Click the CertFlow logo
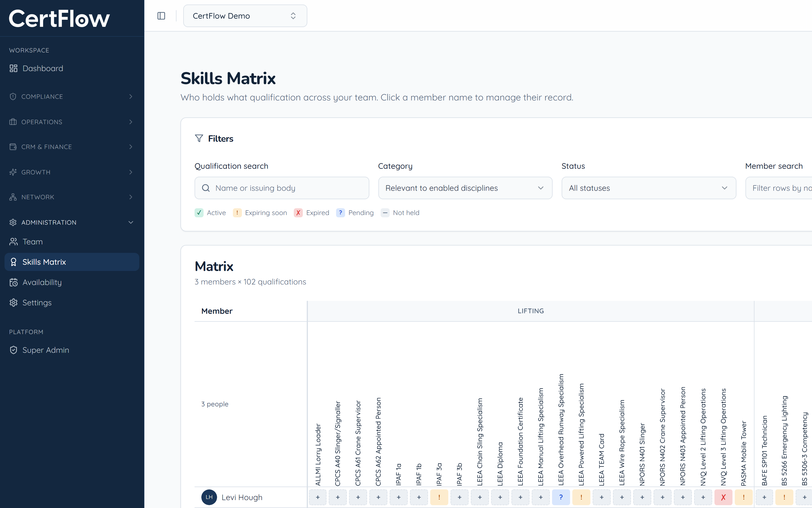The height and width of the screenshot is (508, 812). tap(59, 18)
